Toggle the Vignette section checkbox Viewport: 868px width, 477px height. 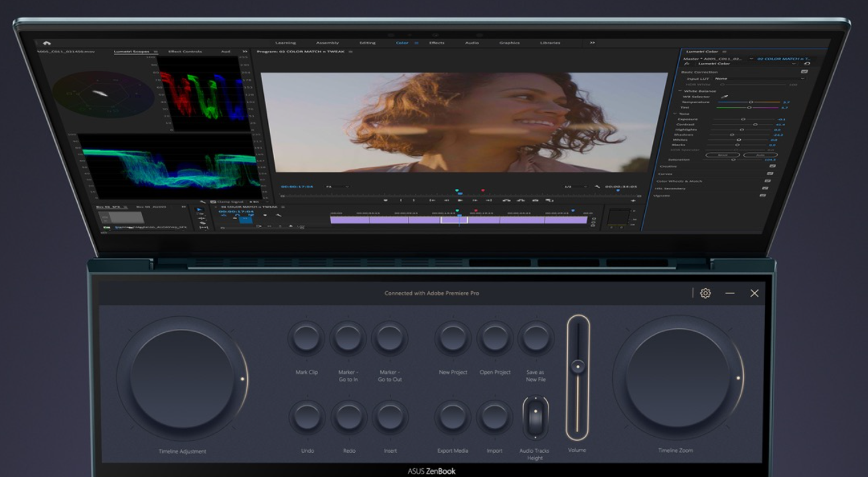pyautogui.click(x=762, y=196)
